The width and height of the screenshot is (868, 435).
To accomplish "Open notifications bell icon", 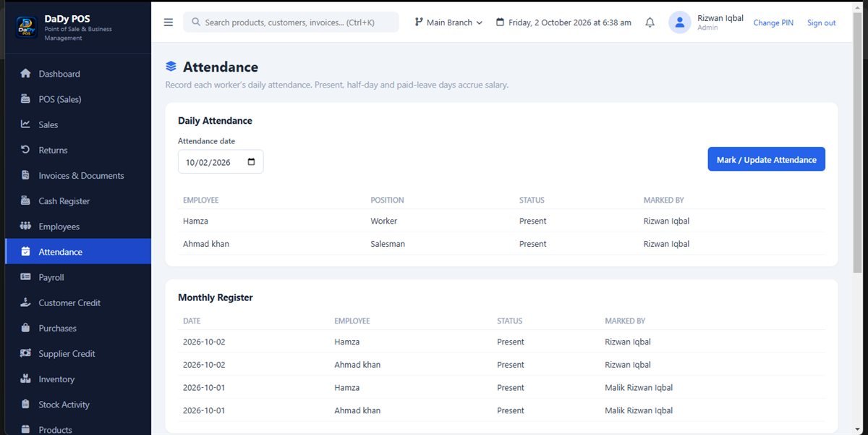I will click(x=650, y=22).
